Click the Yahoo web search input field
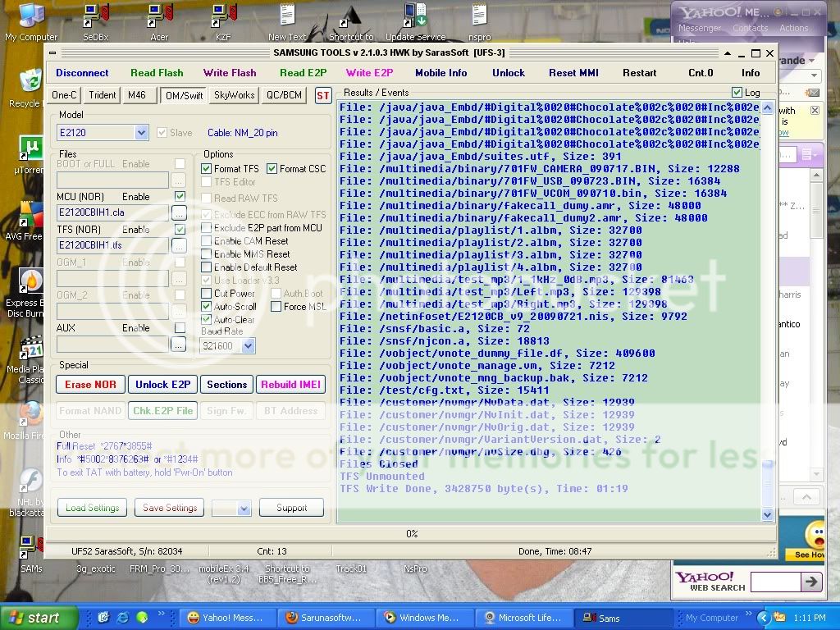Viewport: 840px width, 630px height. (776, 582)
